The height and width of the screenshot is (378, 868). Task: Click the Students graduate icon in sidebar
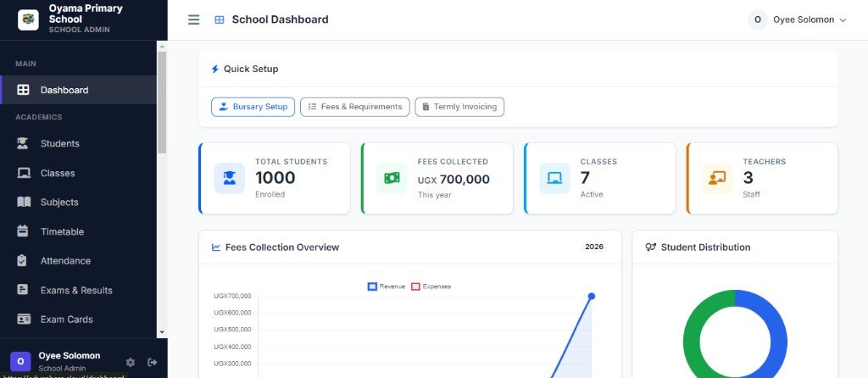[x=23, y=143]
